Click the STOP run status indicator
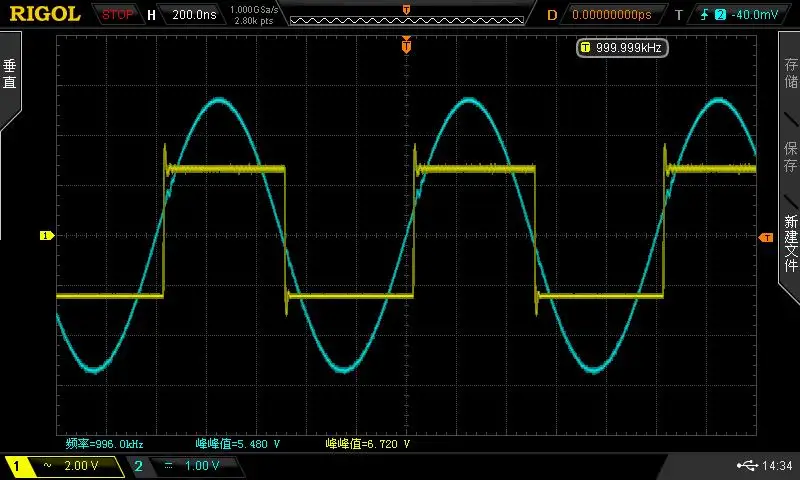This screenshot has height=480, width=800. click(x=117, y=14)
